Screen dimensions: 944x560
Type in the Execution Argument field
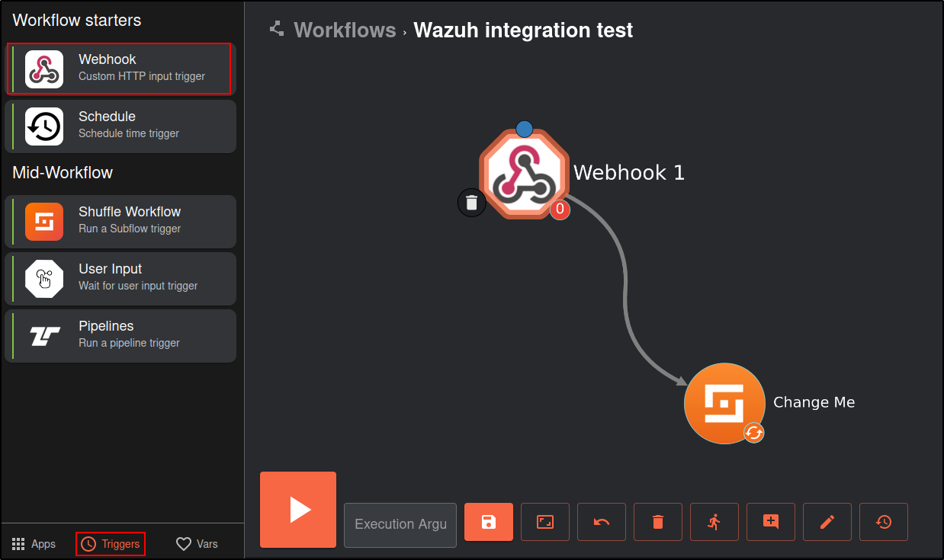coord(400,524)
